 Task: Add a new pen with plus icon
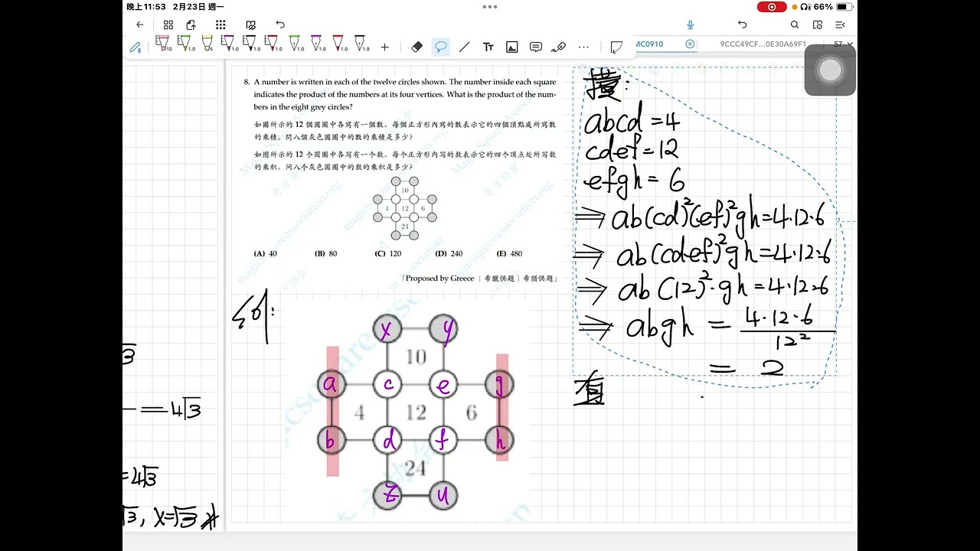pyautogui.click(x=385, y=47)
